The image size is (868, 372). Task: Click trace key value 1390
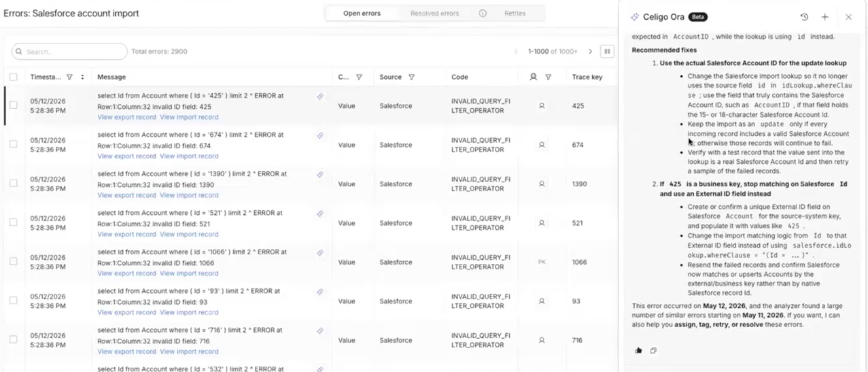(580, 184)
